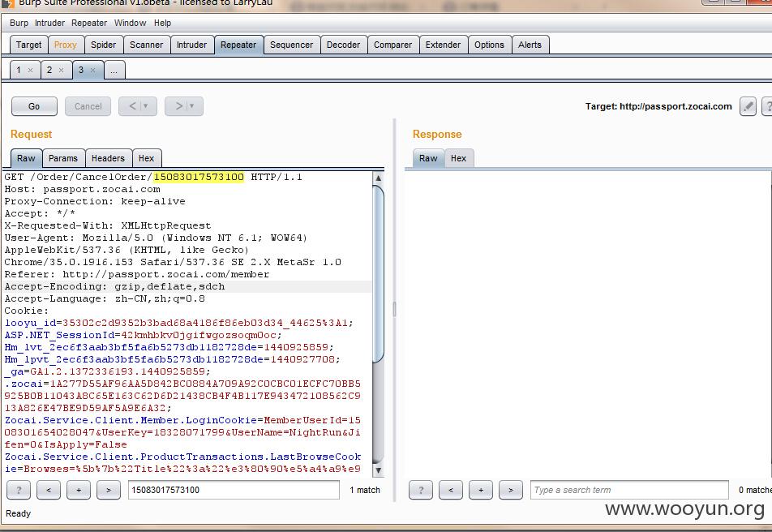Click the request editor scrollbar thumb
This screenshot has width=772, height=532.
(378, 274)
